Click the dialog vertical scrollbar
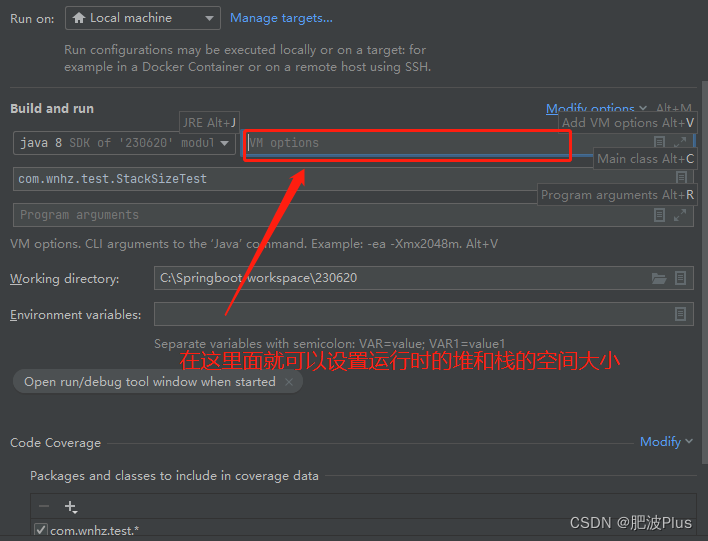 click(704, 271)
